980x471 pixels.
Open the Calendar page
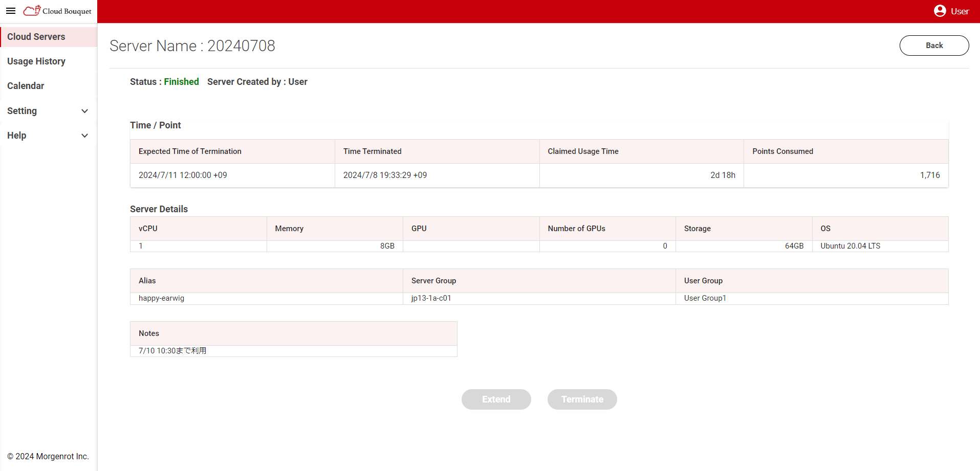click(49, 86)
